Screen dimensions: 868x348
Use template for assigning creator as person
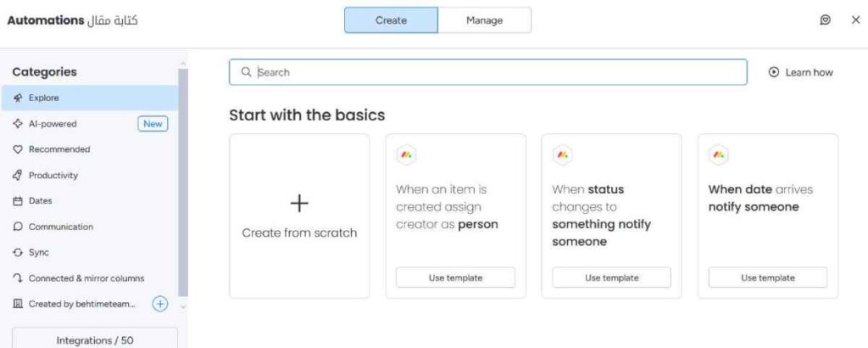(x=455, y=278)
